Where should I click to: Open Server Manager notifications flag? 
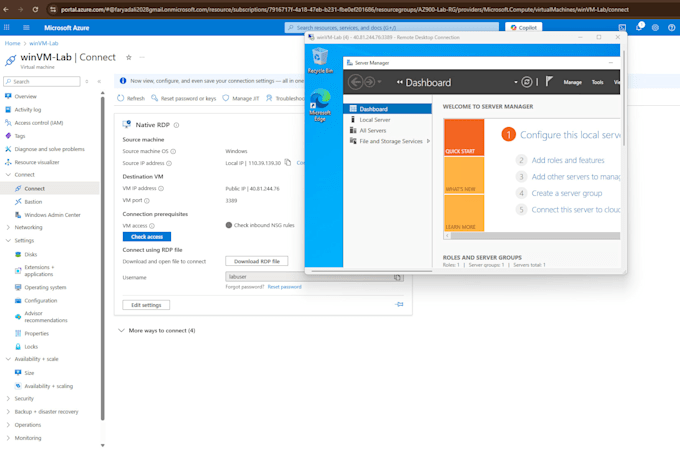549,82
